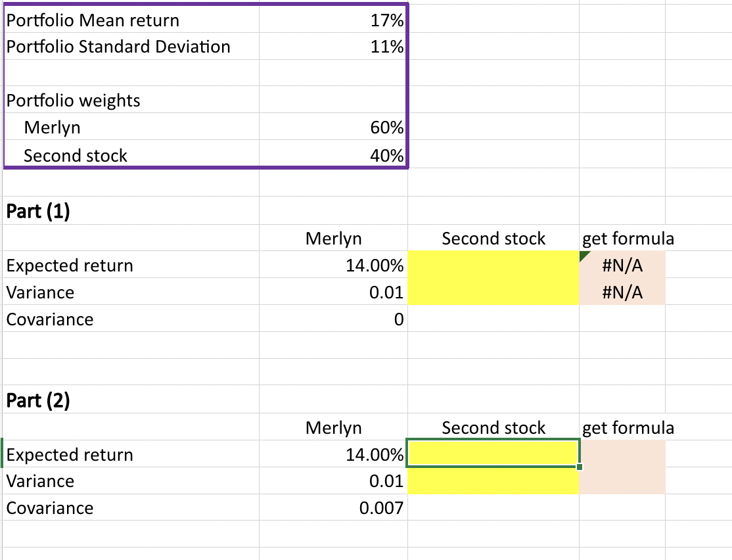Click the Part (1) Second stock column header
This screenshot has width=732, height=560.
pos(493,239)
